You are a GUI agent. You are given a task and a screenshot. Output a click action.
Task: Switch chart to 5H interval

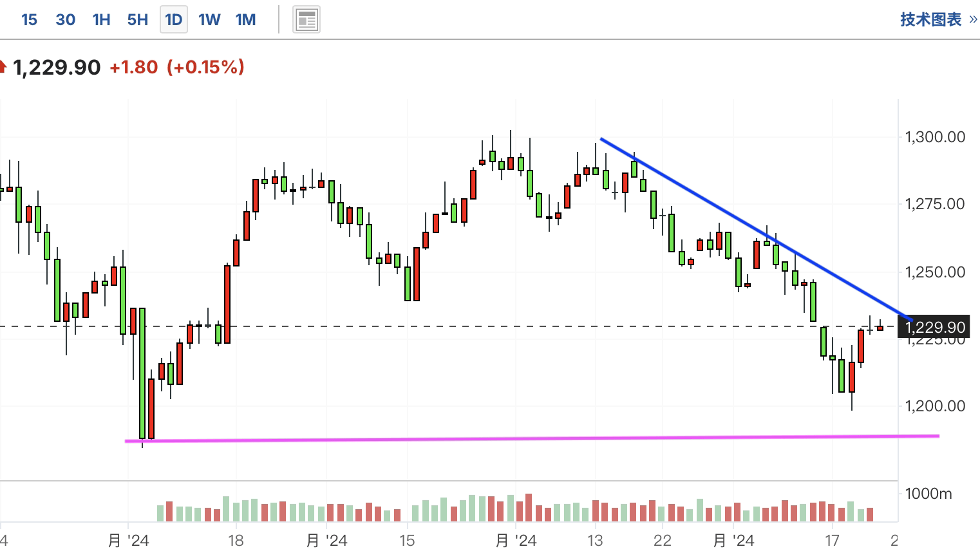point(137,20)
